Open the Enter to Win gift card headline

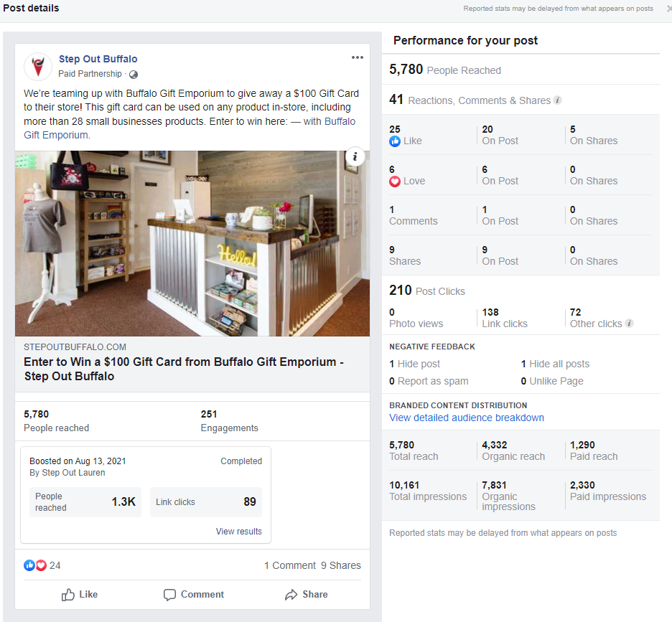click(184, 369)
